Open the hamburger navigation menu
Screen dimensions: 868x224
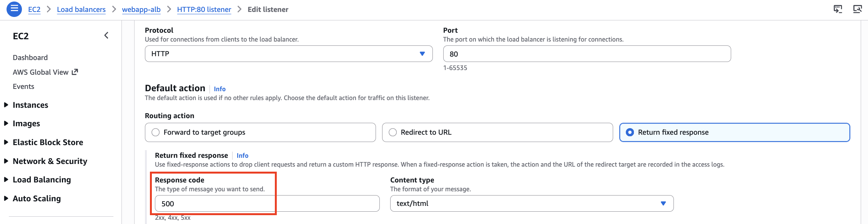click(14, 9)
